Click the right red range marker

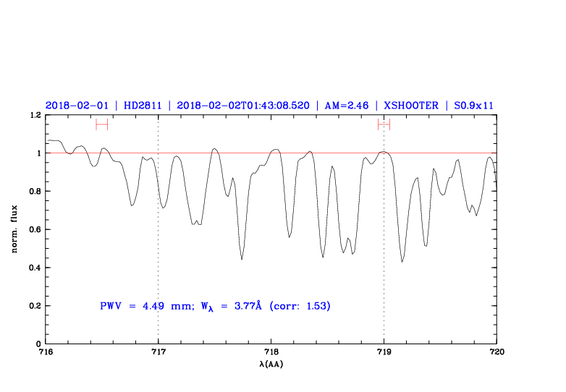click(384, 124)
